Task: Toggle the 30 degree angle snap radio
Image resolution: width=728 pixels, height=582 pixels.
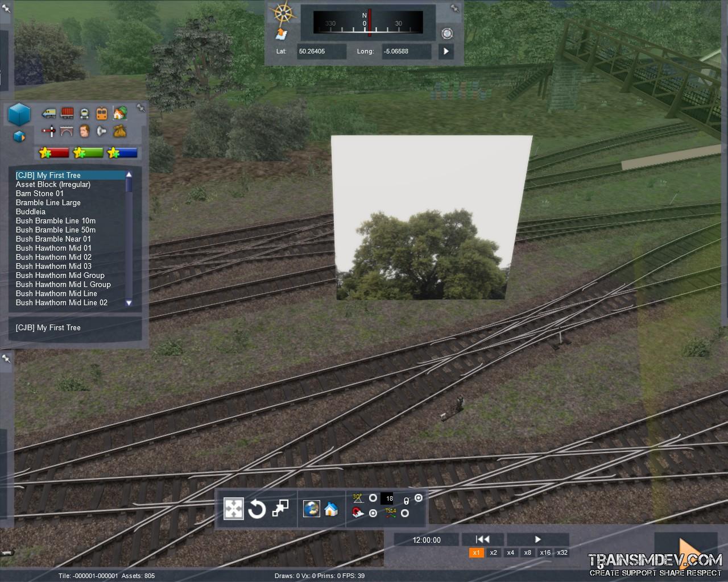Action: tap(373, 498)
